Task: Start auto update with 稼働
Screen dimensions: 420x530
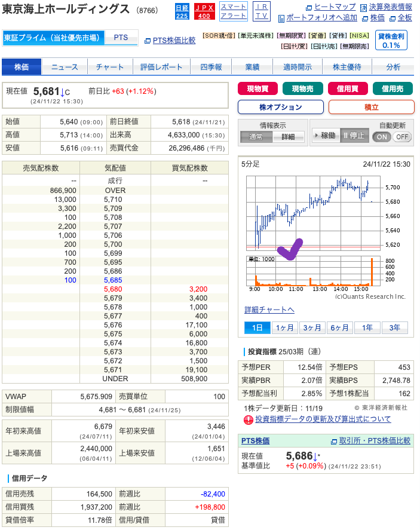Action: click(326, 136)
